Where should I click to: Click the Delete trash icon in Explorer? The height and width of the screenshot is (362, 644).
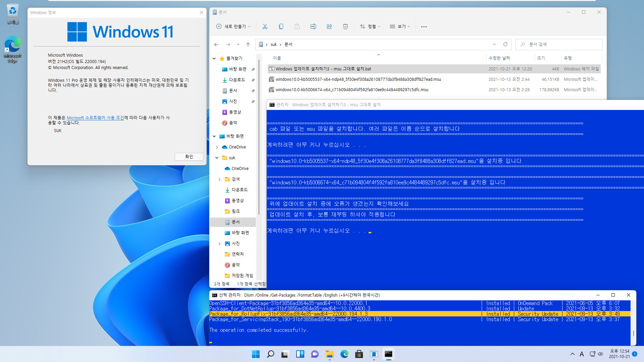point(345,26)
